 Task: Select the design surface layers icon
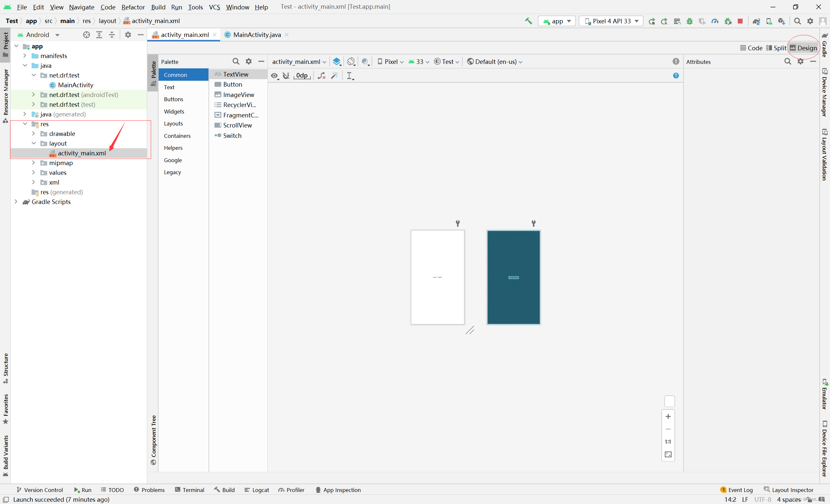pos(337,62)
